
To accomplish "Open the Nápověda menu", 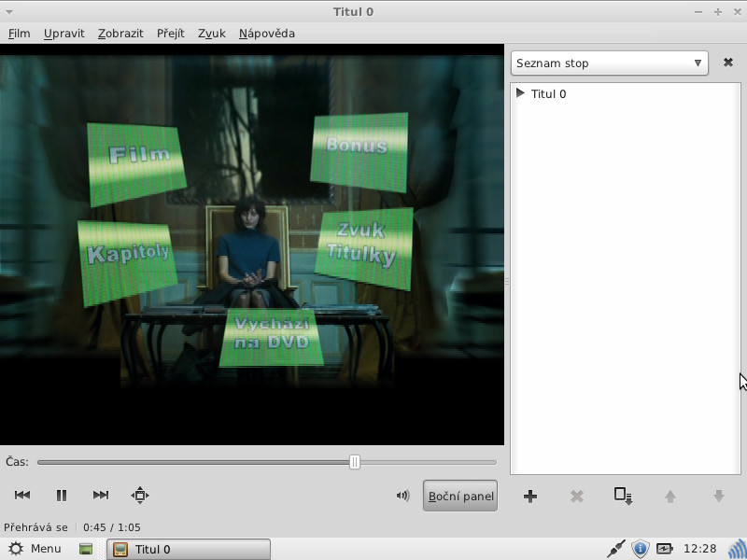I will [267, 34].
